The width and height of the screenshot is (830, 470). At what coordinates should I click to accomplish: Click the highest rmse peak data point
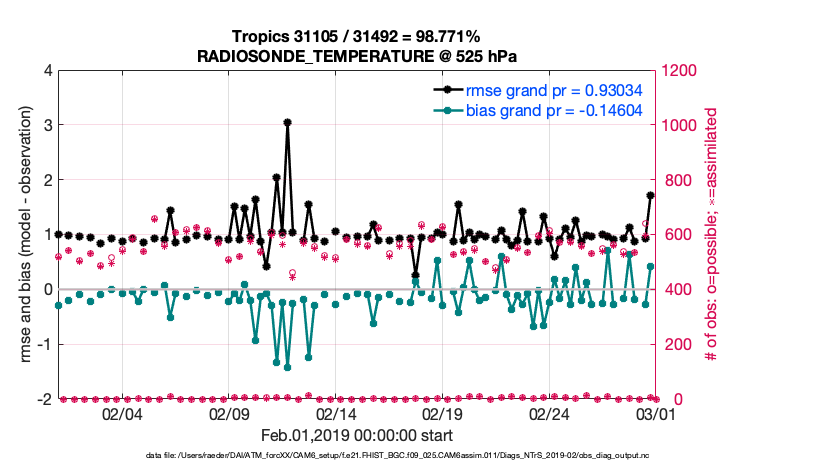[287, 122]
